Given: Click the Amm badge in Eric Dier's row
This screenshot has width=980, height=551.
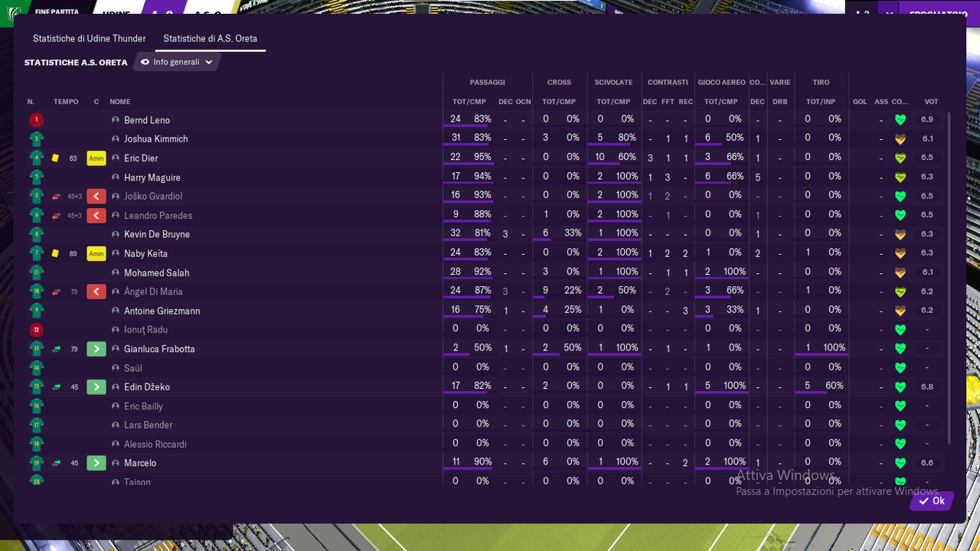Looking at the screenshot, I should coord(96,158).
